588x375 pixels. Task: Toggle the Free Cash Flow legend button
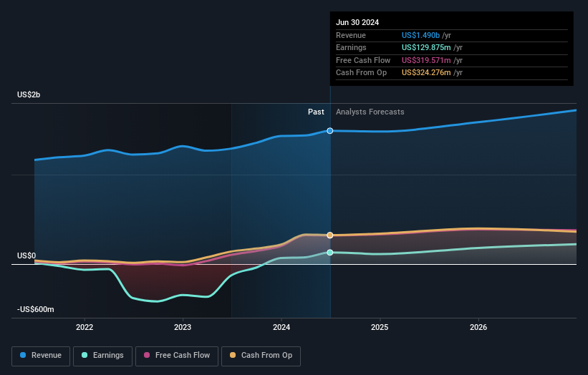tap(177, 356)
